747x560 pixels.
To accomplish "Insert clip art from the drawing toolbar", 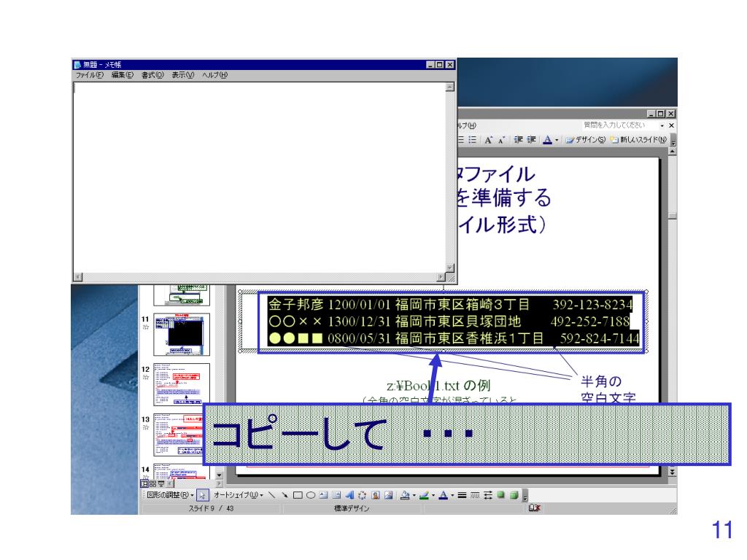I will coord(376,495).
